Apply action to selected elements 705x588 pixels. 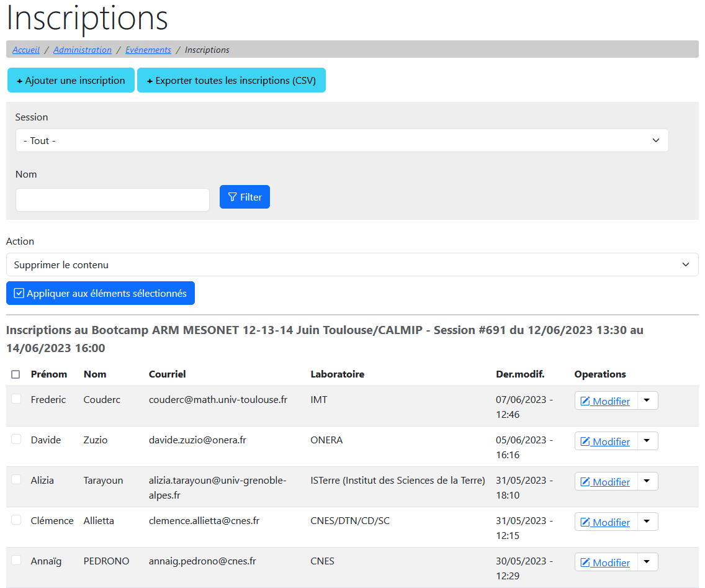(101, 293)
